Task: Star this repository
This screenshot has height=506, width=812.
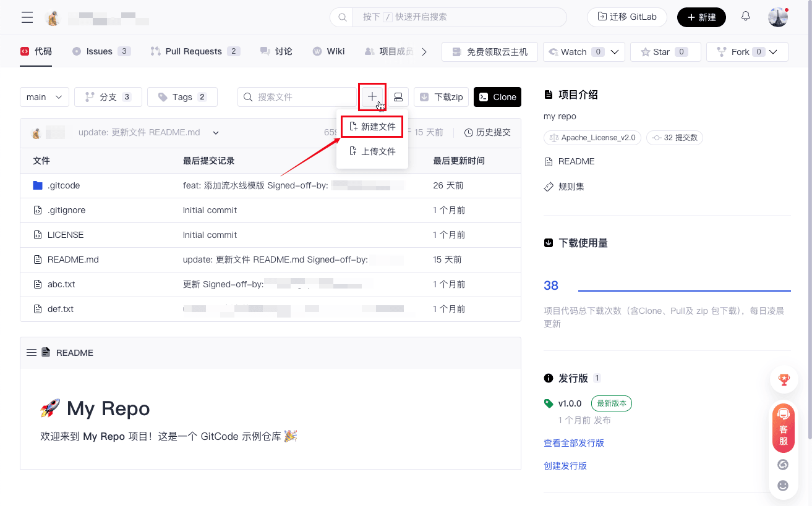Action: pos(665,52)
